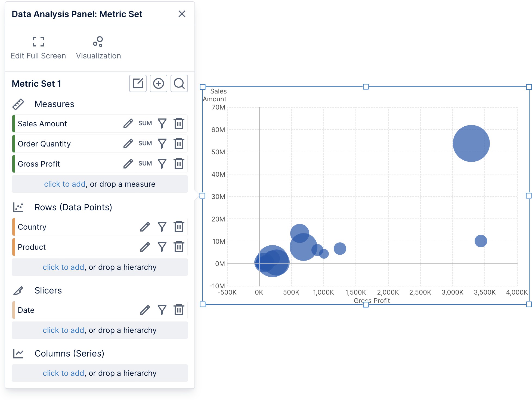This screenshot has height=400, width=532.
Task: Select the largest bubble in the chart
Action: coord(471,143)
